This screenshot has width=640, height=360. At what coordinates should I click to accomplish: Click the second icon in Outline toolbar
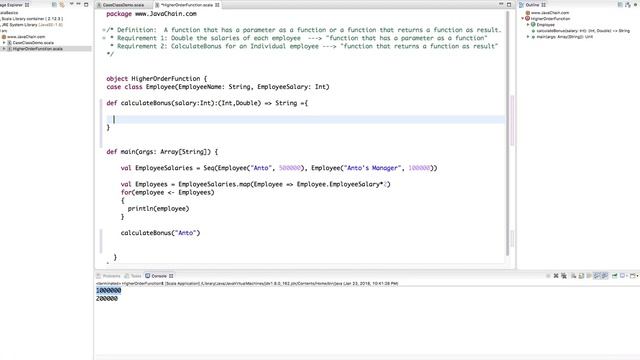pos(628,5)
